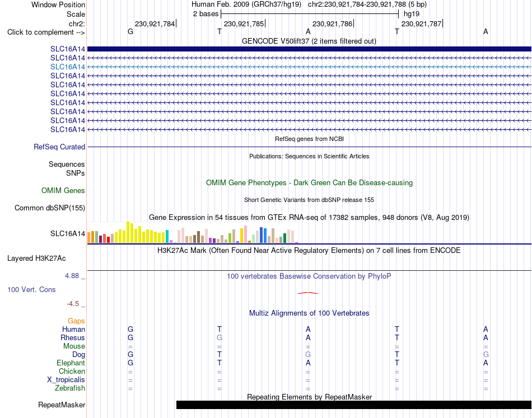Open the 'H3K27Ac Mark' ENCODE track title
The image size is (532, 418).
tap(309, 251)
